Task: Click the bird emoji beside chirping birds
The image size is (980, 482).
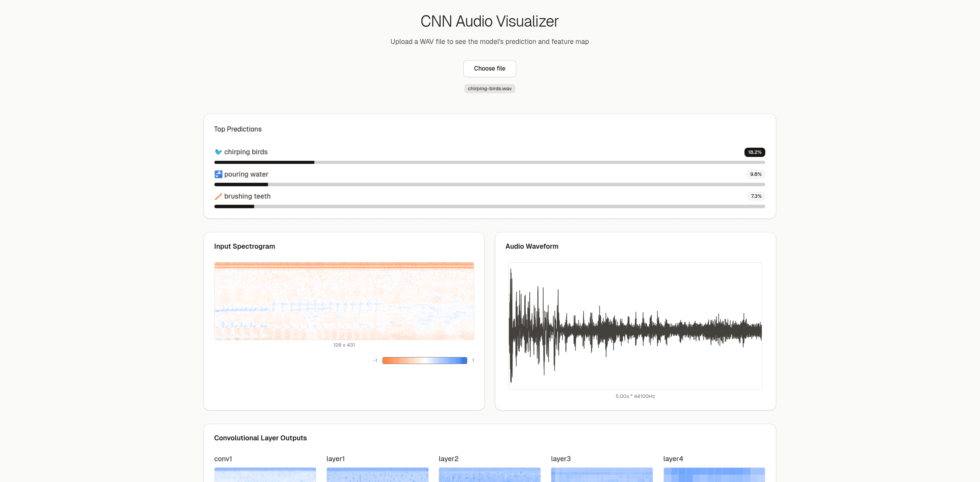Action: pos(218,152)
